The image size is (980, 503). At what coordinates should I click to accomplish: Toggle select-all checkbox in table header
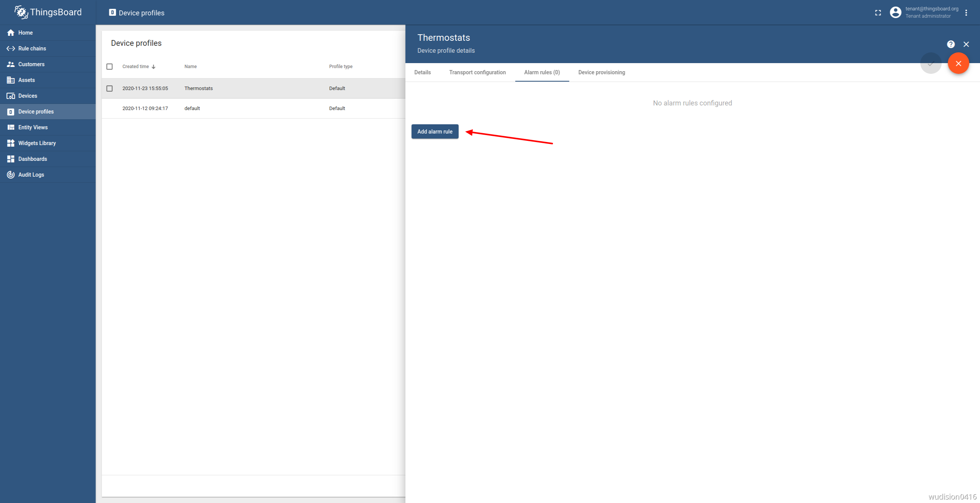pyautogui.click(x=110, y=67)
